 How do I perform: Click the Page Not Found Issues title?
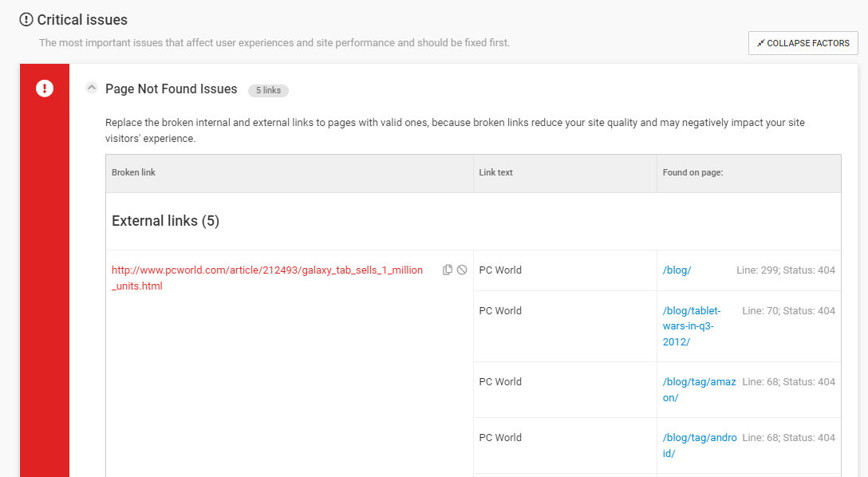[x=171, y=89]
